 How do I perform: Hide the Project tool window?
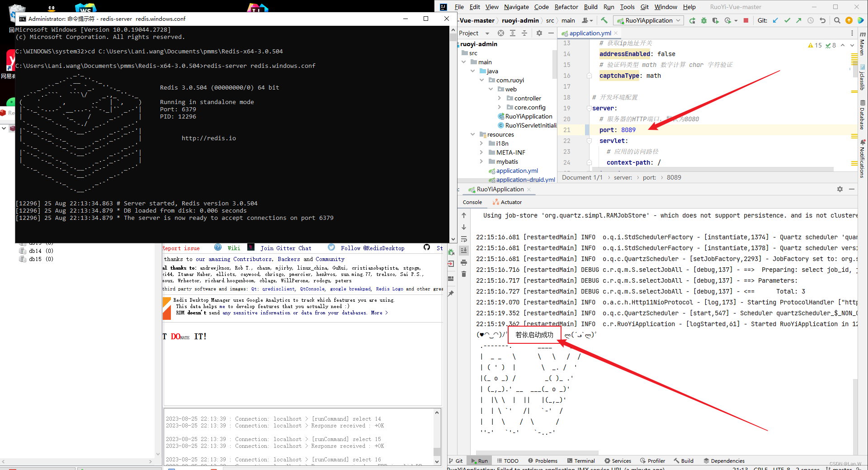coord(551,33)
